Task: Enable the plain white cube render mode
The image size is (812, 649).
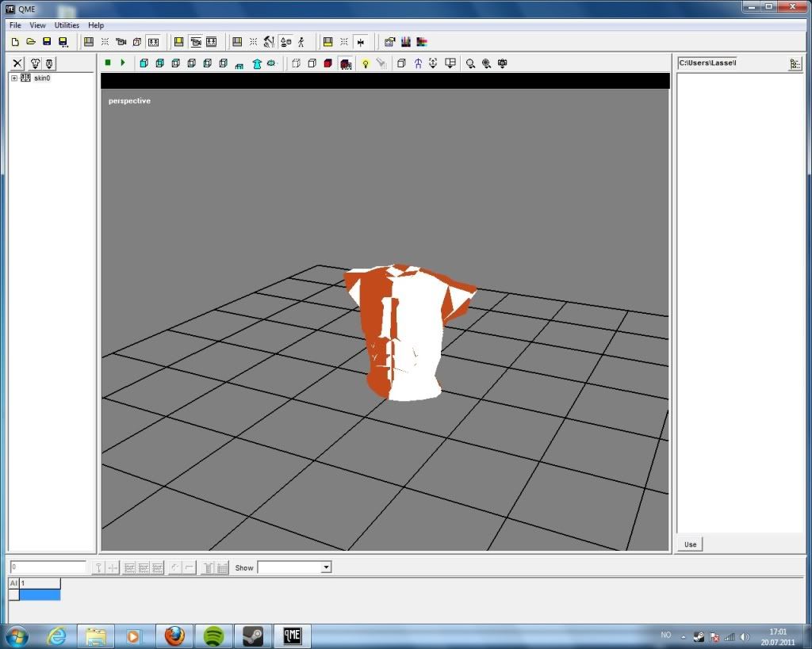Action: pyautogui.click(x=312, y=63)
